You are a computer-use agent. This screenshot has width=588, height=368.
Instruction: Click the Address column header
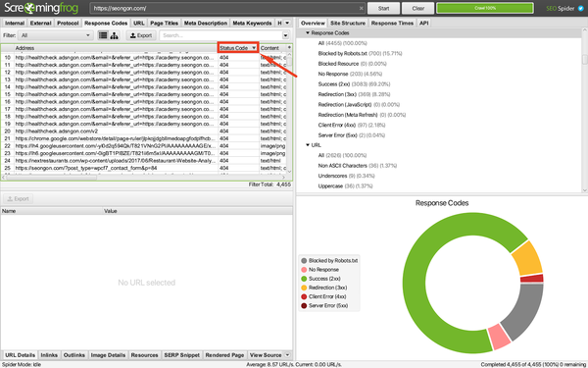[117, 48]
